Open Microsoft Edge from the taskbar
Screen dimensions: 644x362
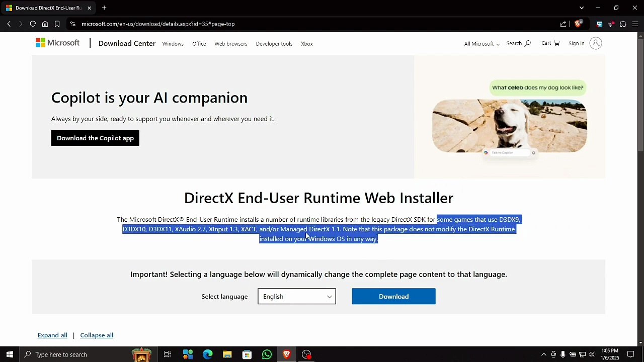pyautogui.click(x=207, y=354)
